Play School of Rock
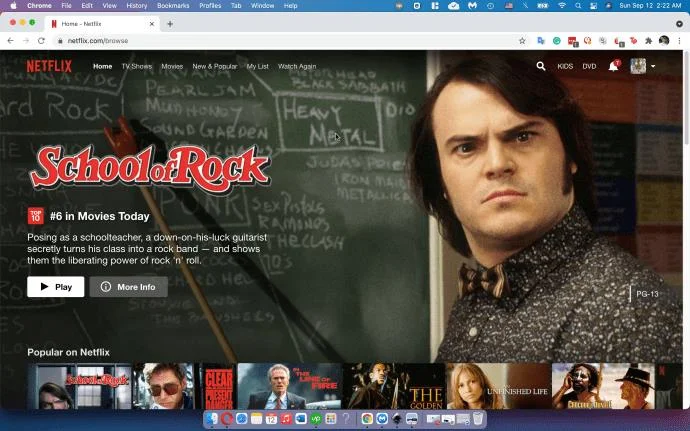Image resolution: width=690 pixels, height=431 pixels. [x=55, y=287]
